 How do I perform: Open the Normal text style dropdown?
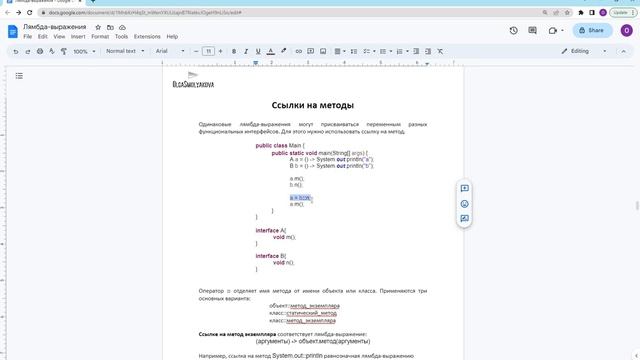click(125, 51)
